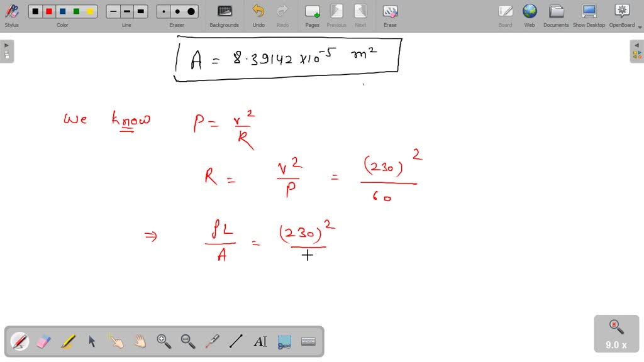Choose the small eraser size

coord(164,11)
